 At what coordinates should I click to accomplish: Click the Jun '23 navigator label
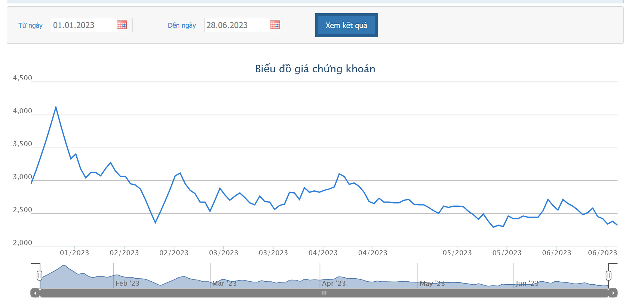[527, 284]
